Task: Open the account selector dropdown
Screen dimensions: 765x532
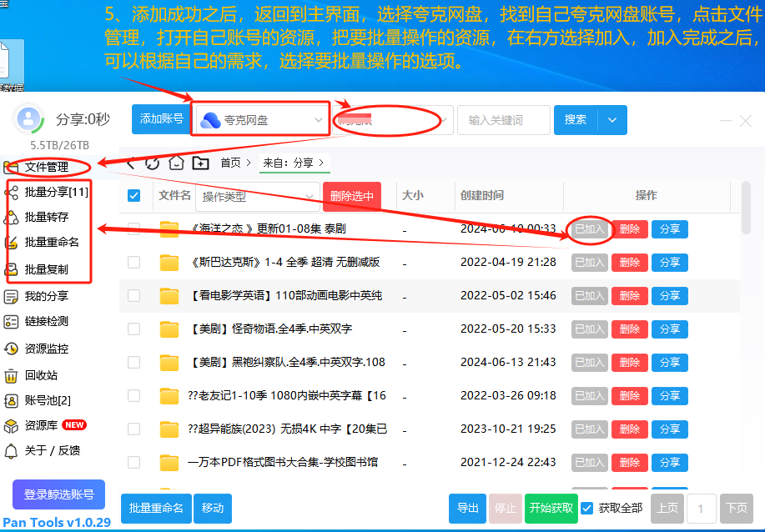Action: coord(393,120)
